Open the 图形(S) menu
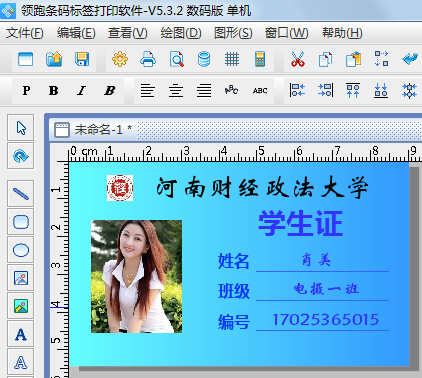This screenshot has width=422, height=378. coord(233,33)
